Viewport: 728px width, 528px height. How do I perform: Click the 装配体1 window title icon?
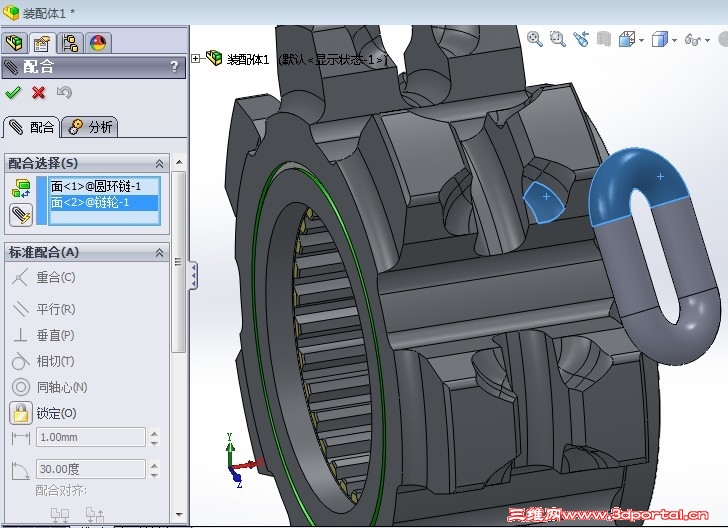(x=11, y=13)
